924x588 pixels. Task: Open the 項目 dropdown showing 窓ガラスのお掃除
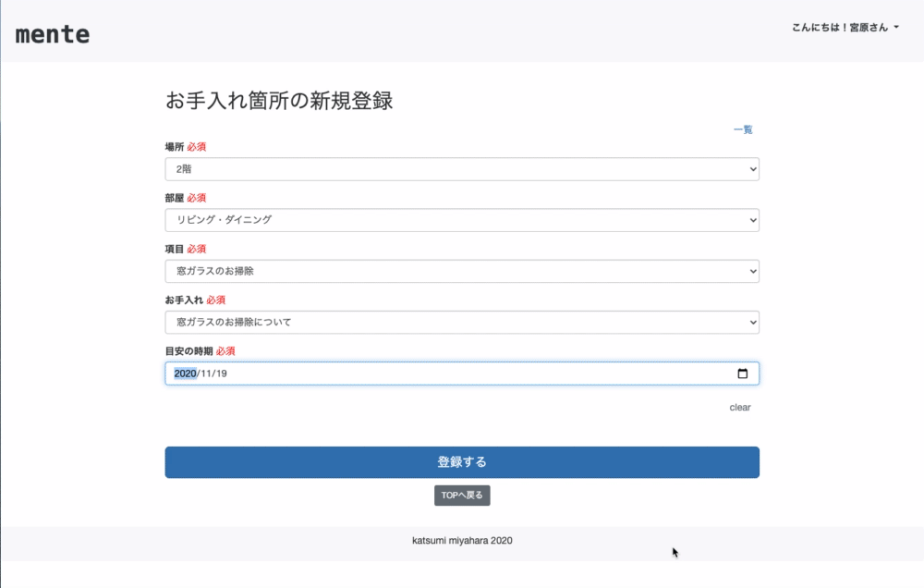pos(462,271)
